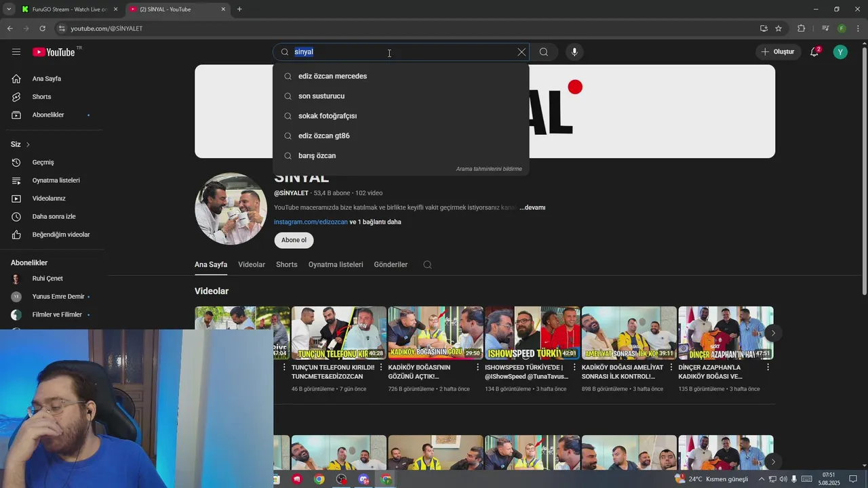Open the weather widget Kısmen güneşli
Screen dimensions: 868x488
coord(712,479)
